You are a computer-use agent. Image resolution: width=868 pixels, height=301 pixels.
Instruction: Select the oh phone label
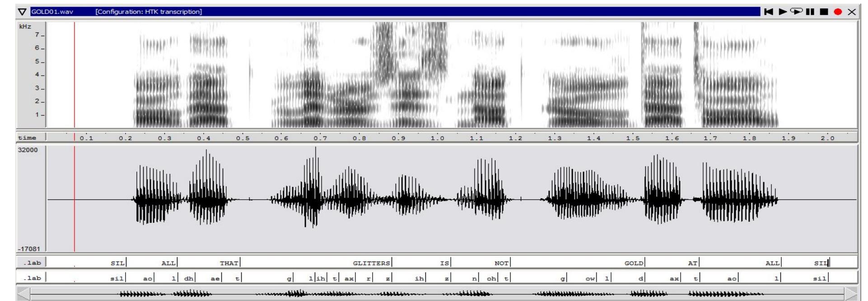[x=491, y=278]
